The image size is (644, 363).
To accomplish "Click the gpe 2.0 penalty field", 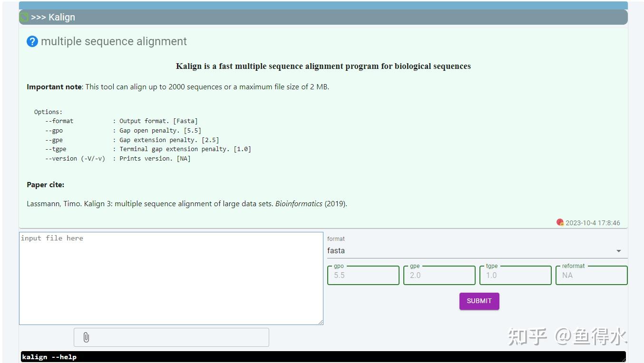I will pyautogui.click(x=439, y=275).
